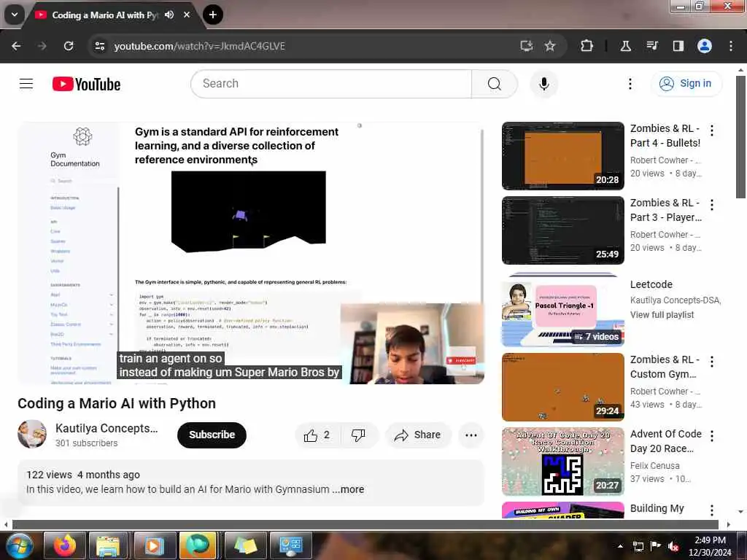Toggle the browser side panel
Screen dimensions: 747x560
(x=678, y=46)
